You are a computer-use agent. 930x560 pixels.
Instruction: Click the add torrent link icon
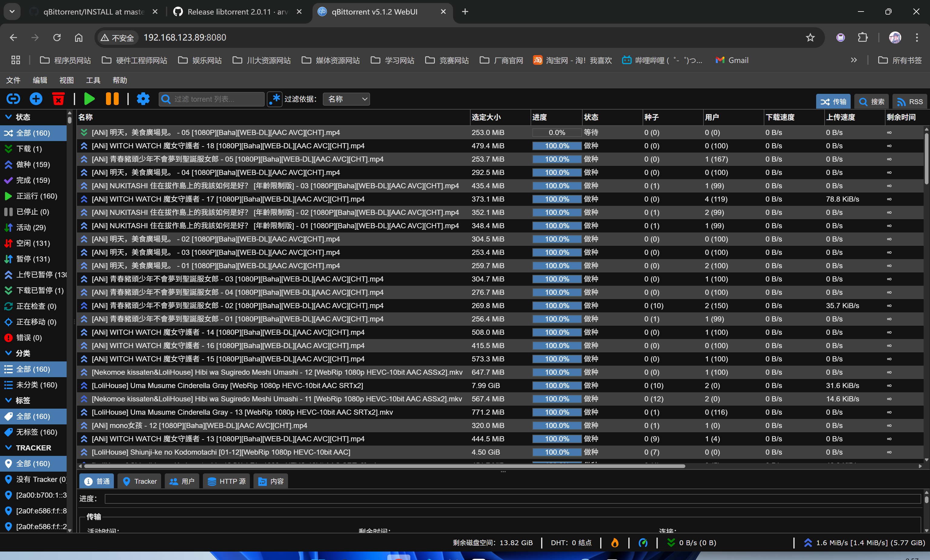(x=13, y=99)
